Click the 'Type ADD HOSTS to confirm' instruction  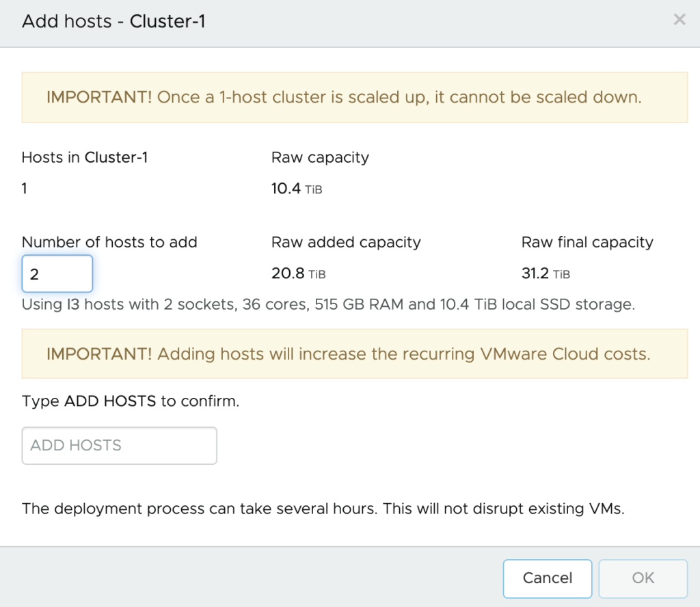pos(131,401)
